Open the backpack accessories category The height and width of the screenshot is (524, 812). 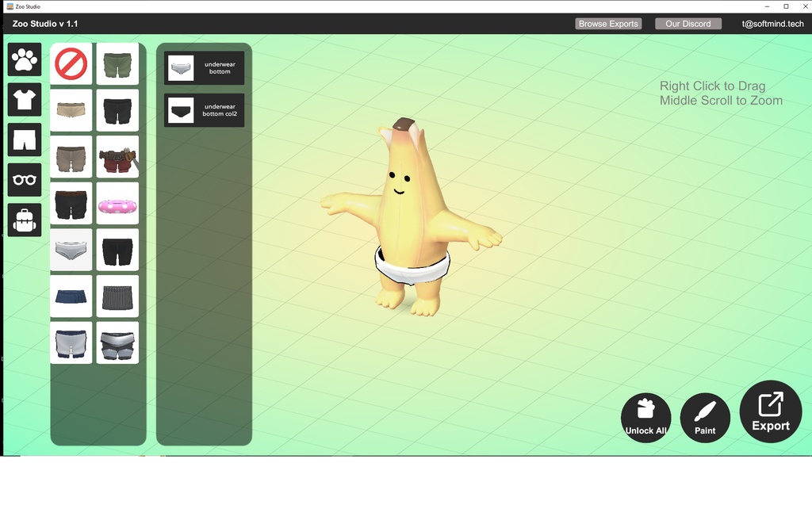pyautogui.click(x=24, y=220)
